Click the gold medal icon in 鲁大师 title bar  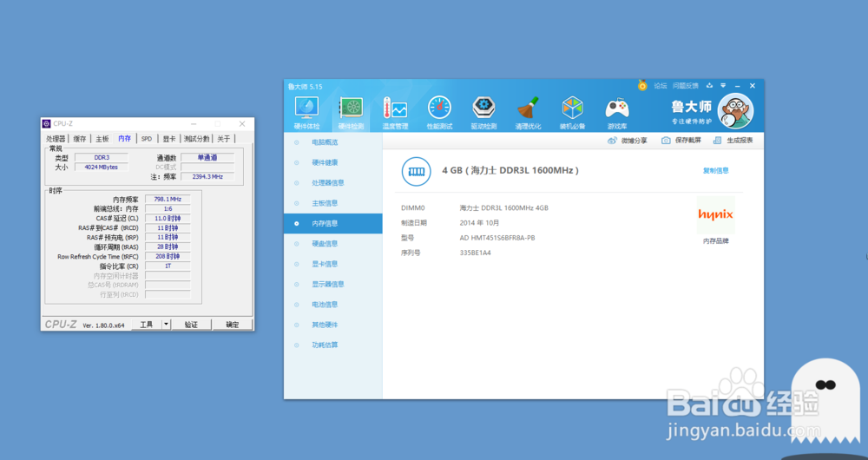coord(642,86)
